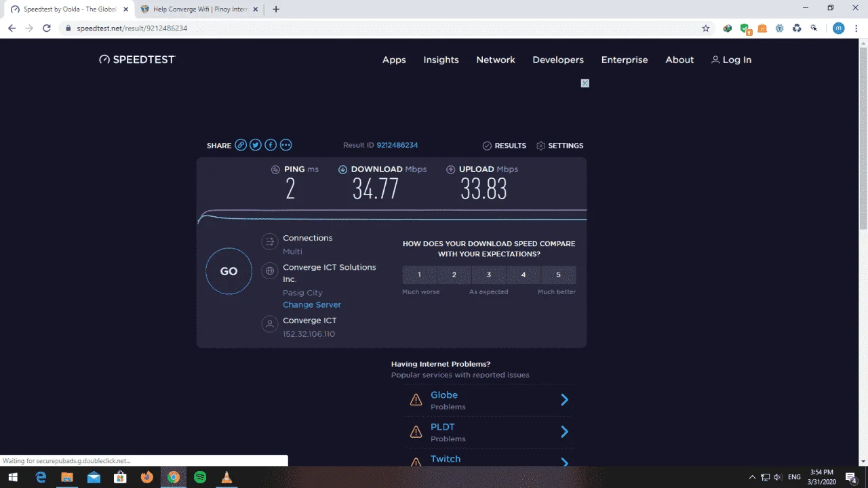
Task: Open VLC media player from taskbar
Action: pyautogui.click(x=226, y=477)
